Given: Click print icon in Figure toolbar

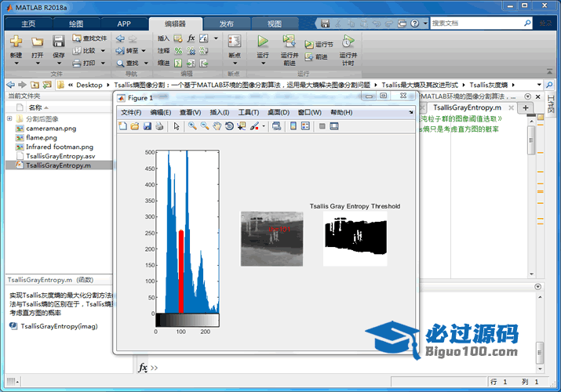Looking at the screenshot, I should point(159,126).
